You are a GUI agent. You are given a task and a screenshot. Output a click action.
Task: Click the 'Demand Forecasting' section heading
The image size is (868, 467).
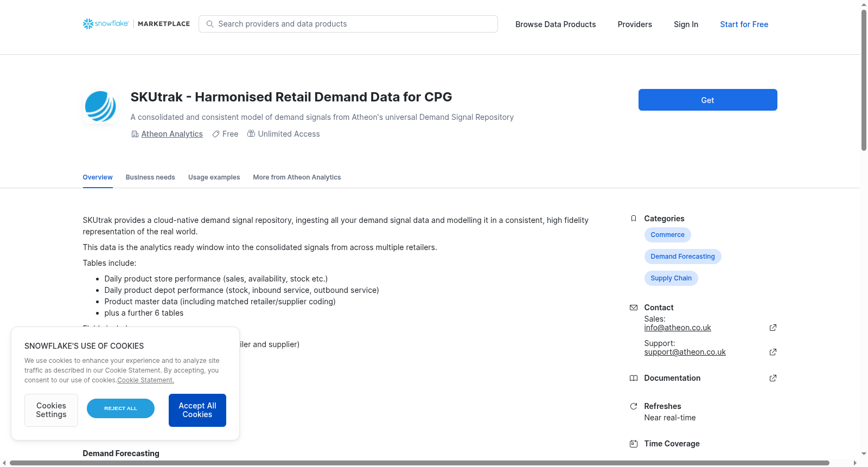121,453
